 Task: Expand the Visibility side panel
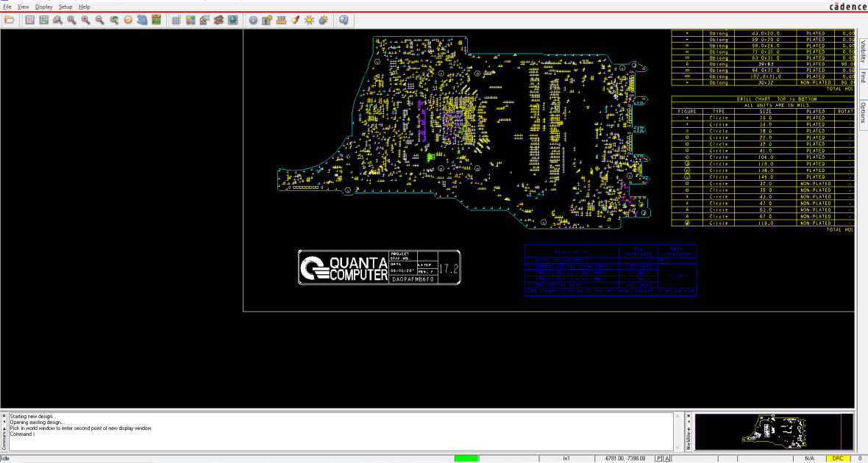click(863, 51)
